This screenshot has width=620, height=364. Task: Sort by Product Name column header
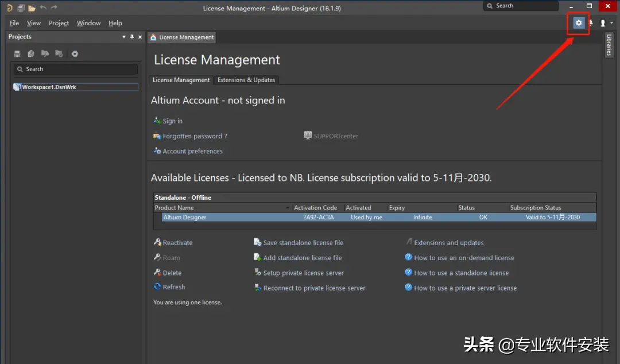174,208
